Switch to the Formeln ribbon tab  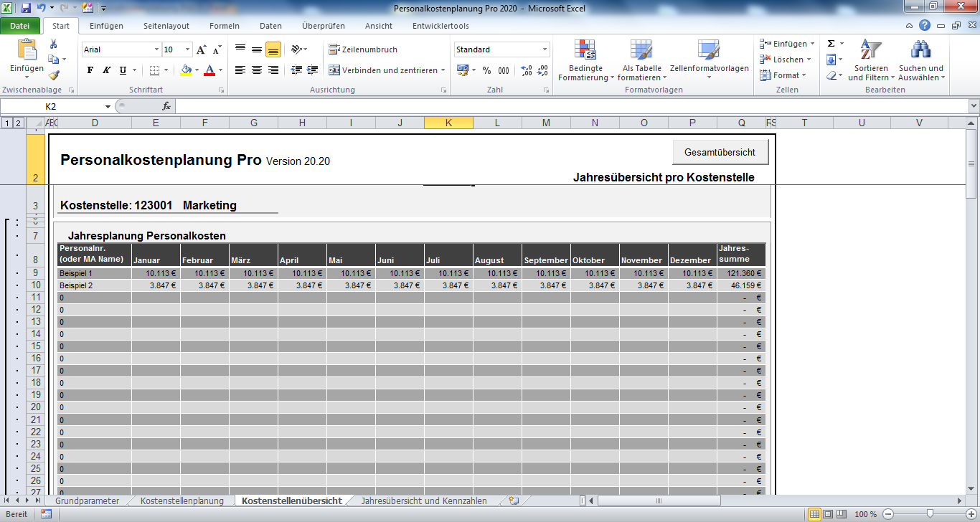tap(224, 26)
